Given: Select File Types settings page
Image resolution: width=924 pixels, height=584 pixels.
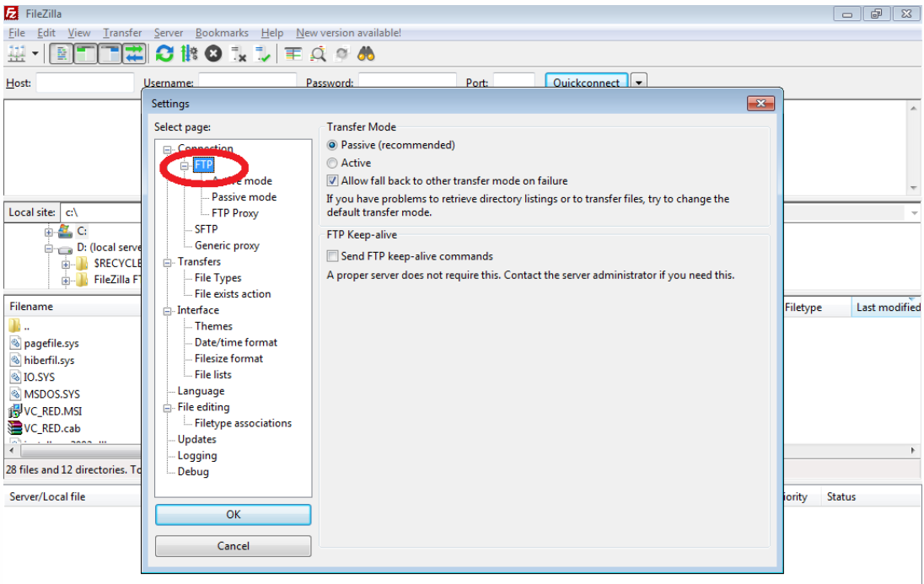Looking at the screenshot, I should [x=218, y=278].
